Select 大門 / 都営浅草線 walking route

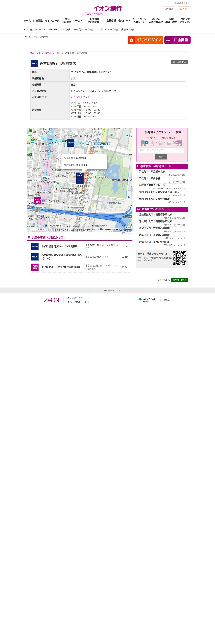162,200
